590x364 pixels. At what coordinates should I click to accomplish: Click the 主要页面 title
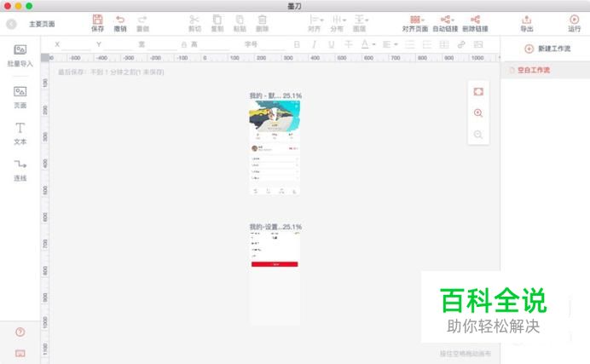tap(42, 24)
